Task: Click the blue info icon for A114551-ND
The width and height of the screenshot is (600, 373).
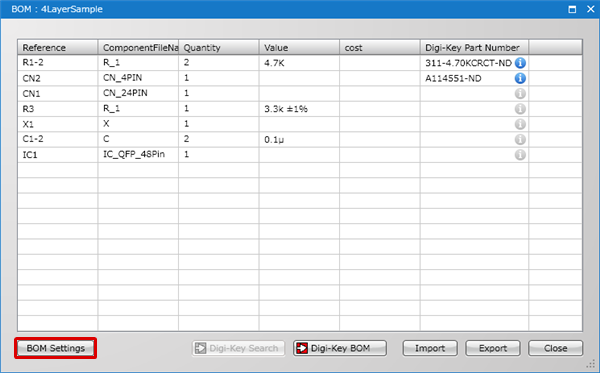Action: click(520, 78)
